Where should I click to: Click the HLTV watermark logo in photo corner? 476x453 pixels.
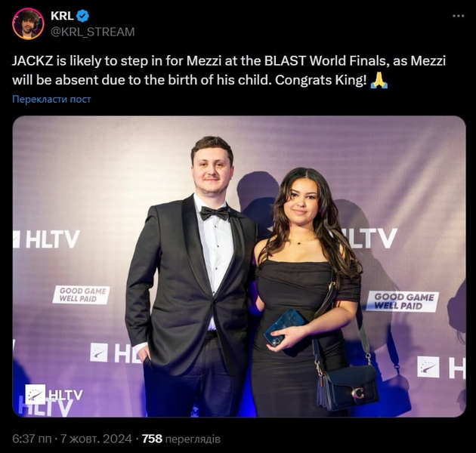(54, 394)
